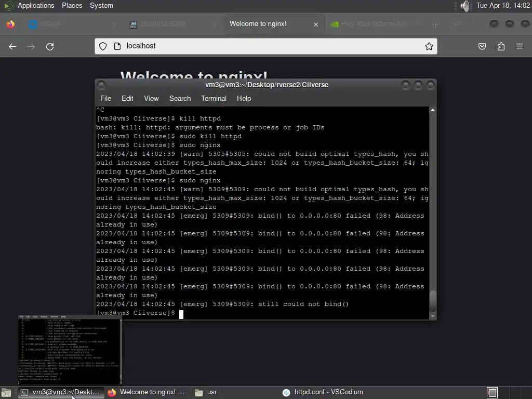Click the date and time clock
The width and height of the screenshot is (532, 399).
503,5
